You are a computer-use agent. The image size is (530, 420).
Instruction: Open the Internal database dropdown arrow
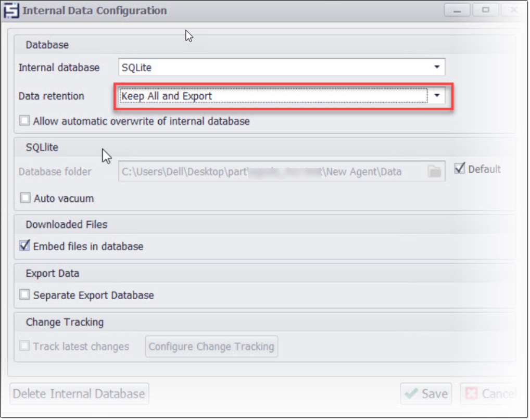pos(436,67)
